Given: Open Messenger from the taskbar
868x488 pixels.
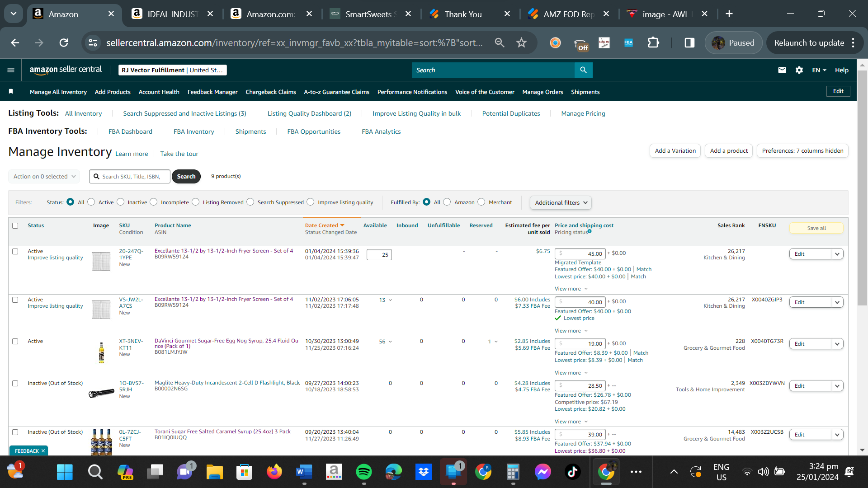Looking at the screenshot, I should [x=542, y=472].
